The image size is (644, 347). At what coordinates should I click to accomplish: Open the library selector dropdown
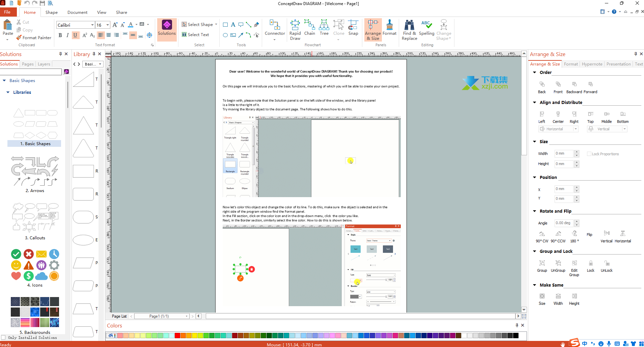[x=93, y=64]
